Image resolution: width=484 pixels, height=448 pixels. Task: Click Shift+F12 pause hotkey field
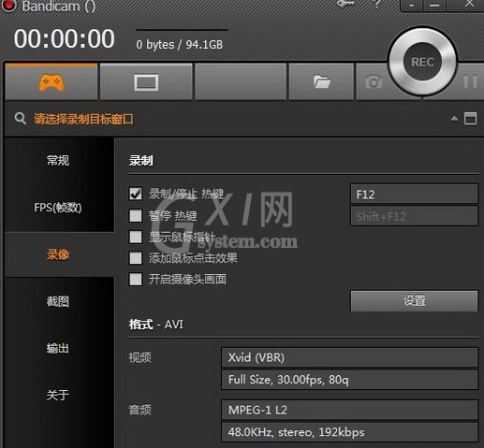point(414,216)
